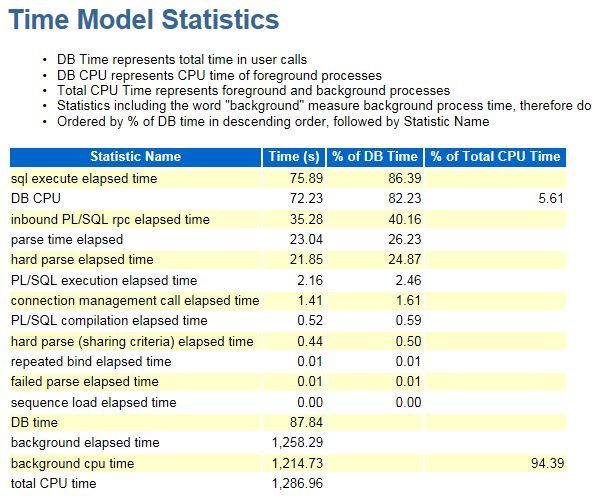Select the inbound PL/SQL rpc elapsed time cell
The height and width of the screenshot is (504, 592).
point(110,219)
